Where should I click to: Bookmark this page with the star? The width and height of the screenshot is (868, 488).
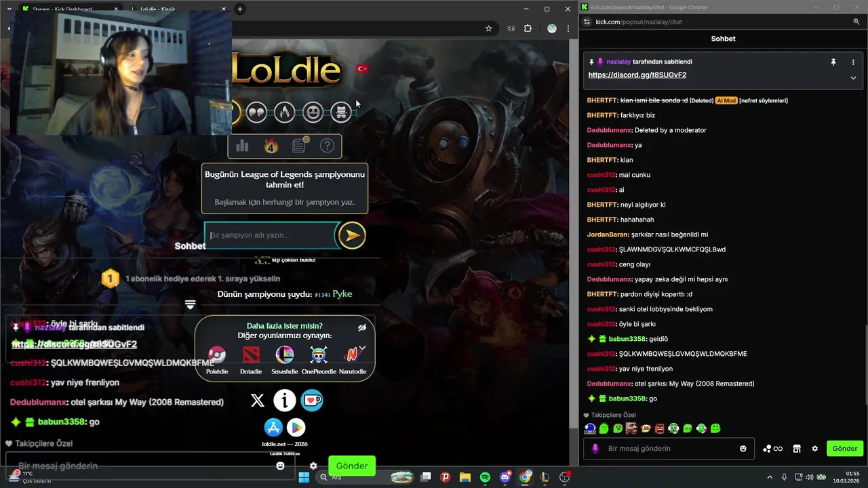488,28
